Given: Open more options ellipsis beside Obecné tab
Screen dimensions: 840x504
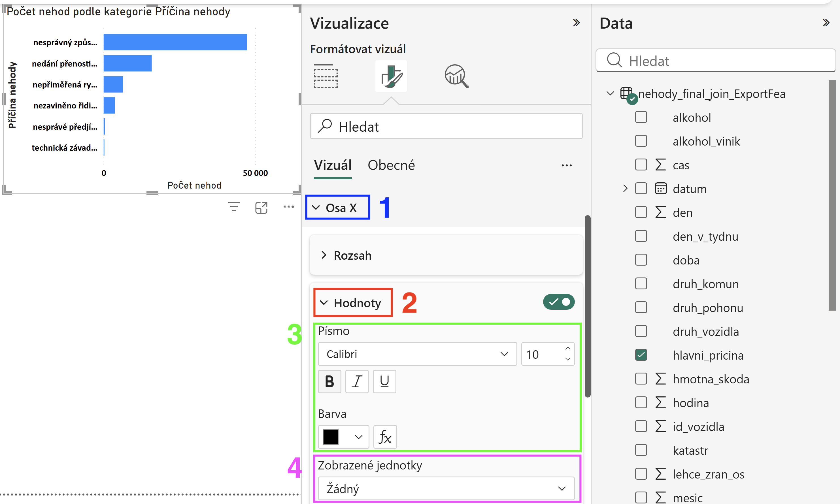Looking at the screenshot, I should 566,165.
